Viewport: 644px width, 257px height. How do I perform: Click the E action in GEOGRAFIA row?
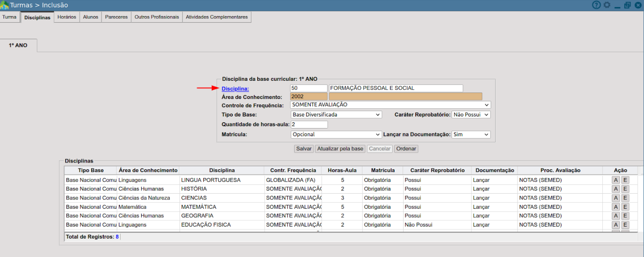[x=625, y=216]
